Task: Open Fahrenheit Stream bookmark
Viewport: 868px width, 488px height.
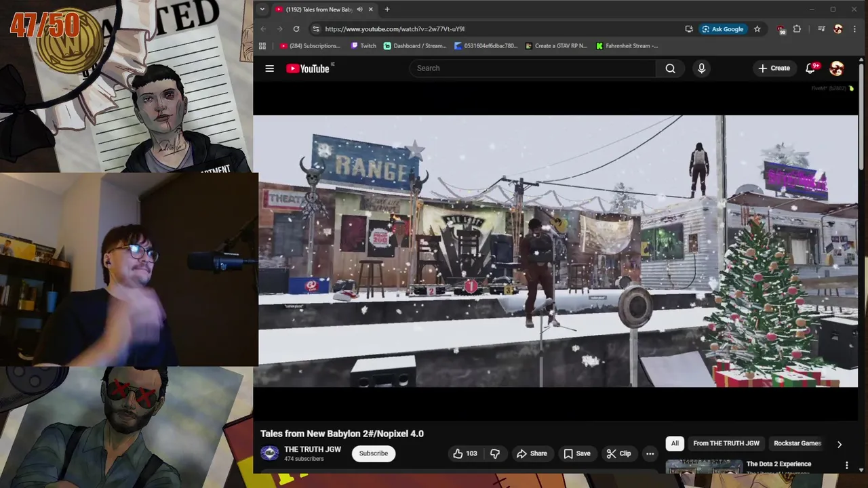Action: pyautogui.click(x=627, y=46)
